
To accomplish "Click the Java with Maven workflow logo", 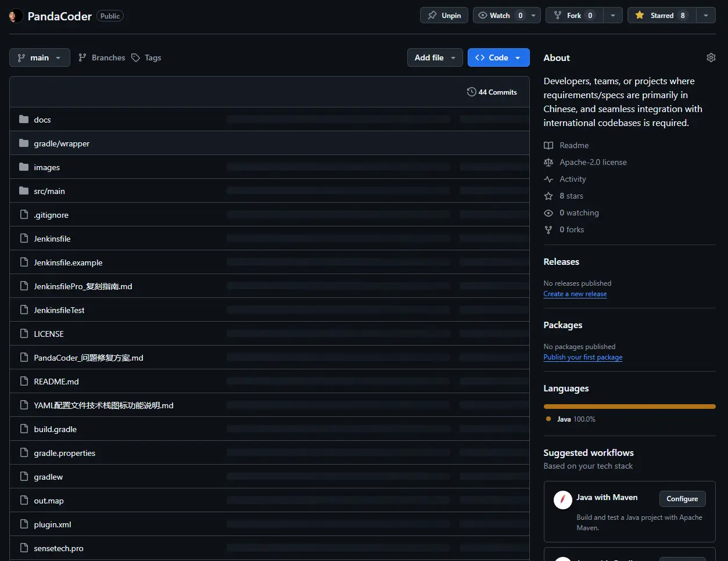I will (562, 499).
